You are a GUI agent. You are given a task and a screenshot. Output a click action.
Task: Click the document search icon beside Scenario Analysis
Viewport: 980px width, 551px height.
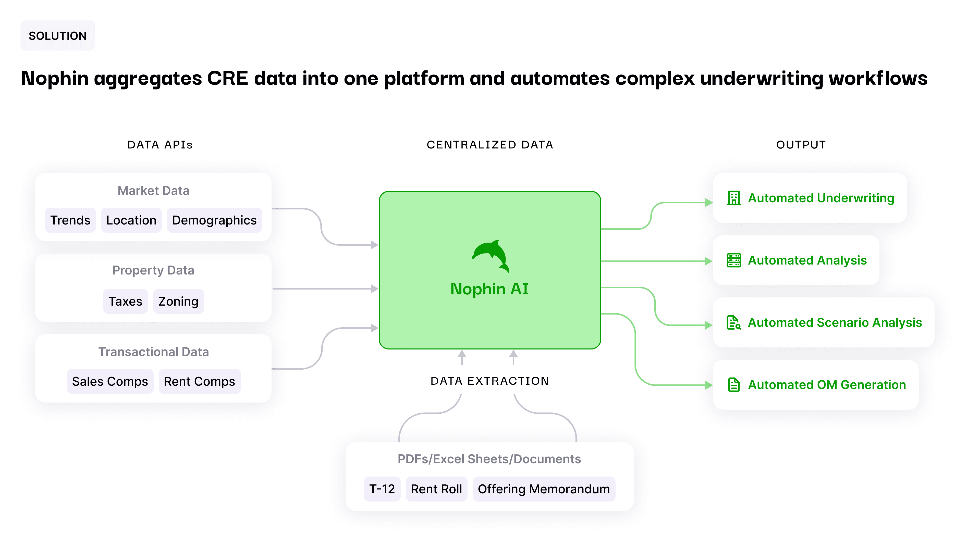pyautogui.click(x=733, y=322)
